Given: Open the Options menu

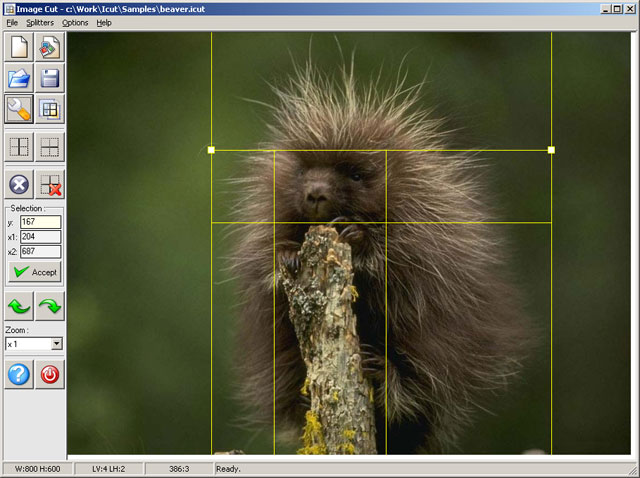Looking at the screenshot, I should pos(75,23).
